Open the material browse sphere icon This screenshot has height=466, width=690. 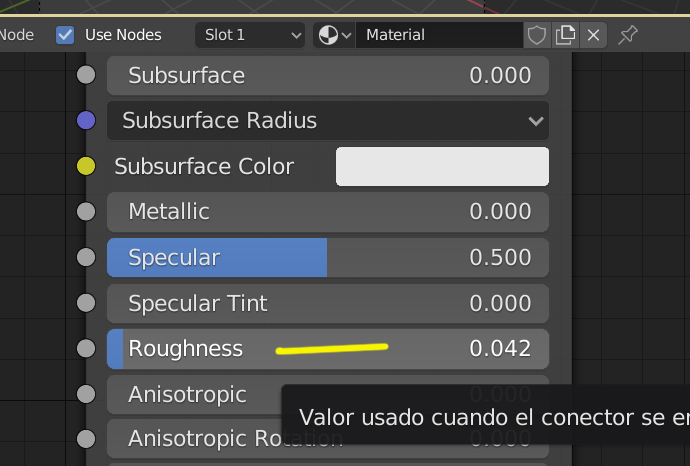[x=334, y=35]
